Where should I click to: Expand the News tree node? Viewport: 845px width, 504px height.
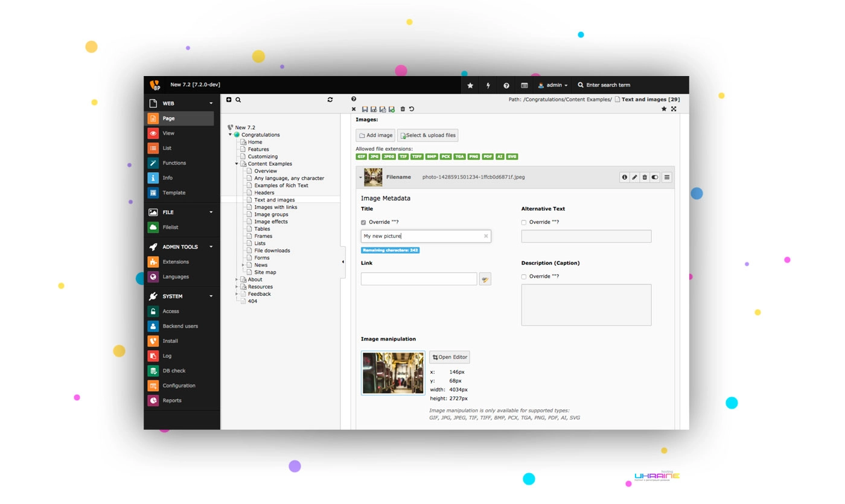point(243,265)
